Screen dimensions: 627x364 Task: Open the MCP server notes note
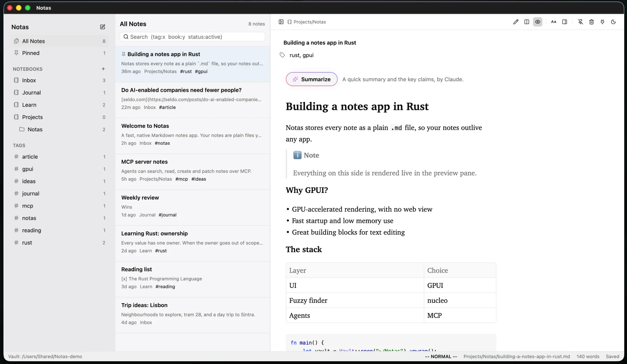(192, 172)
